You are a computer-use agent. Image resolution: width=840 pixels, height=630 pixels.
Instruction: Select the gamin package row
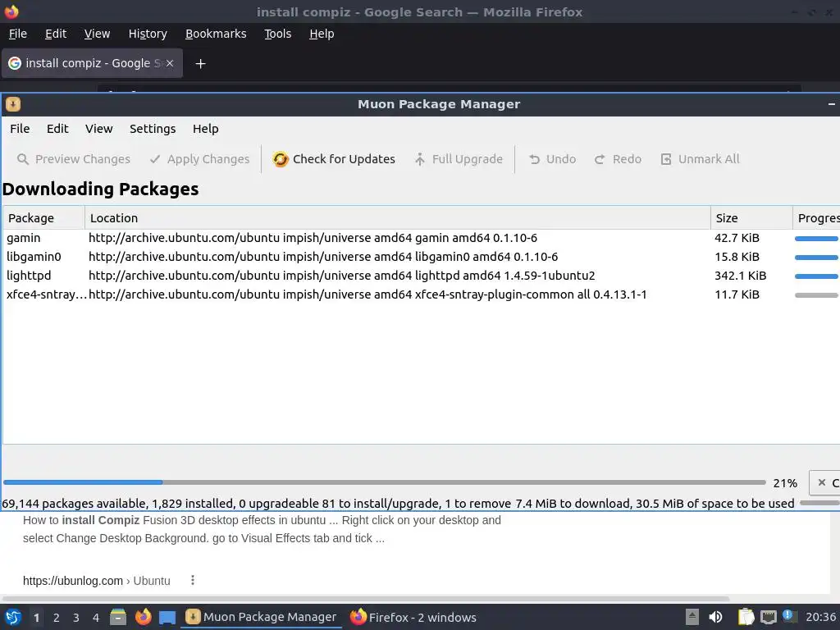coord(421,238)
